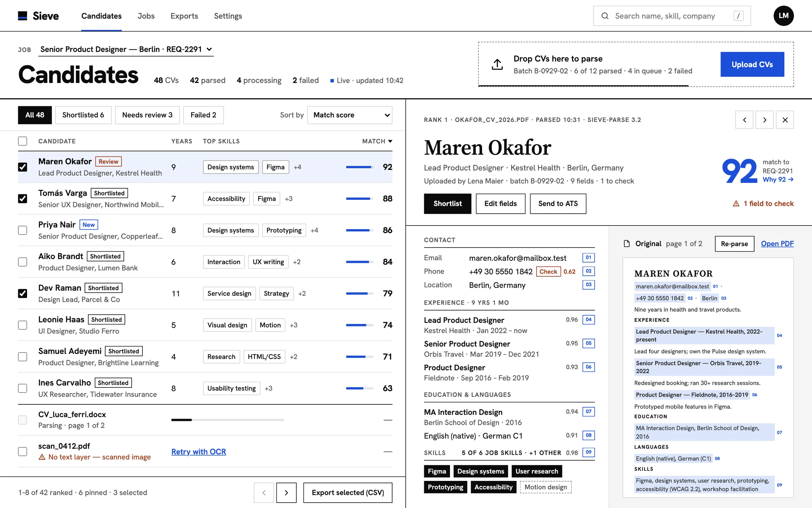Open the Jobs nav tab
The width and height of the screenshot is (812, 508).
pyautogui.click(x=146, y=16)
